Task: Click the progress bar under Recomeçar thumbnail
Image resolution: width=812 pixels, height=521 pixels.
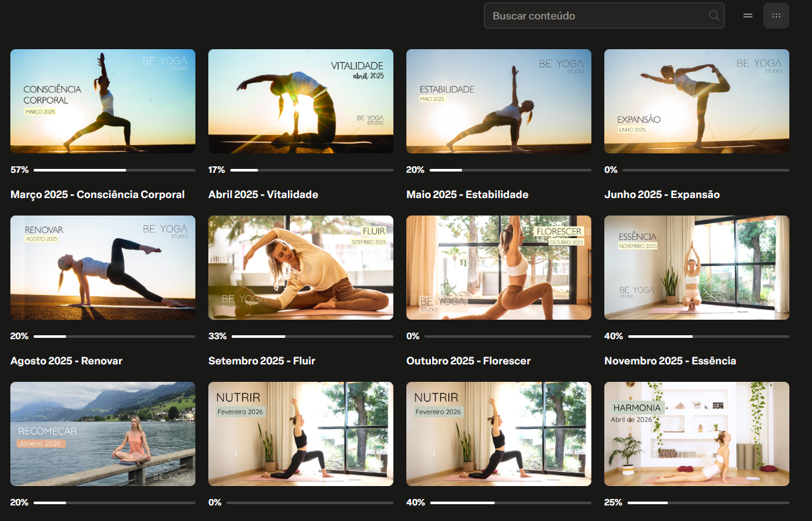Action: point(115,503)
